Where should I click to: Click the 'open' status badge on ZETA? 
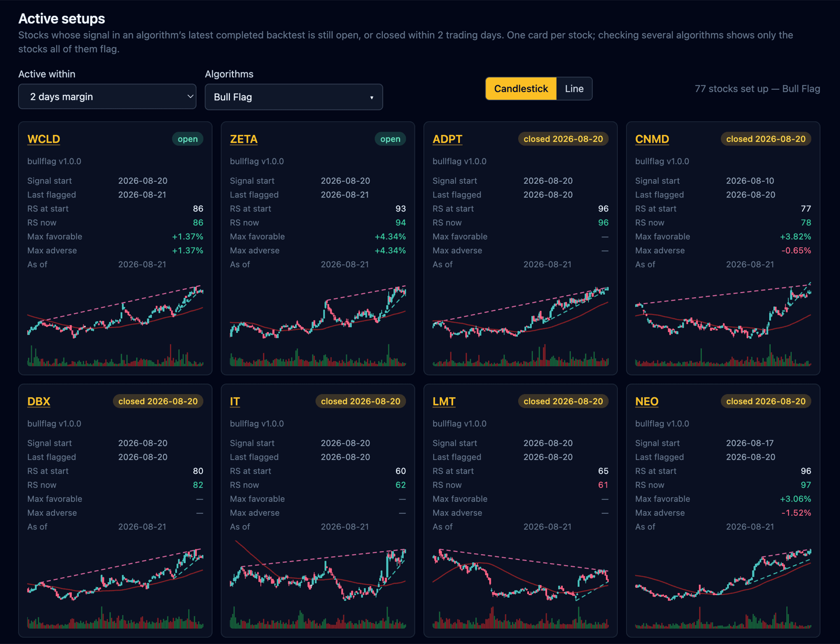pos(390,139)
